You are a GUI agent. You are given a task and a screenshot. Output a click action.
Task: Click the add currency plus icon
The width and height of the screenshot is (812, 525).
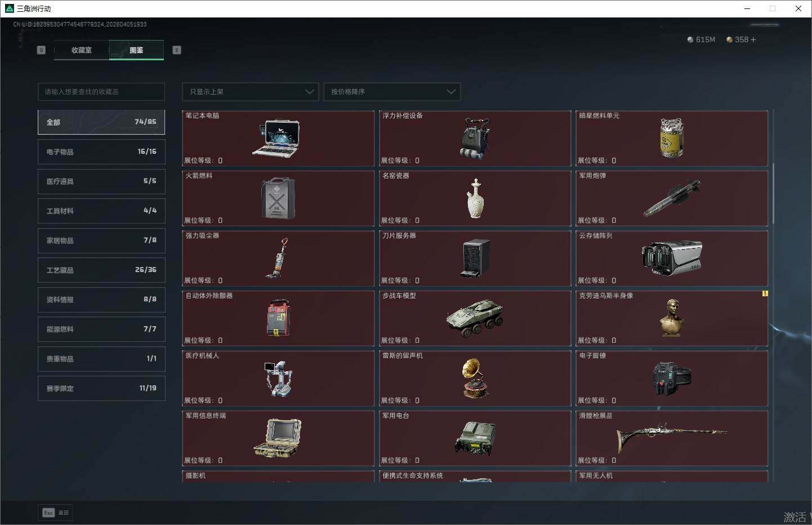click(753, 39)
